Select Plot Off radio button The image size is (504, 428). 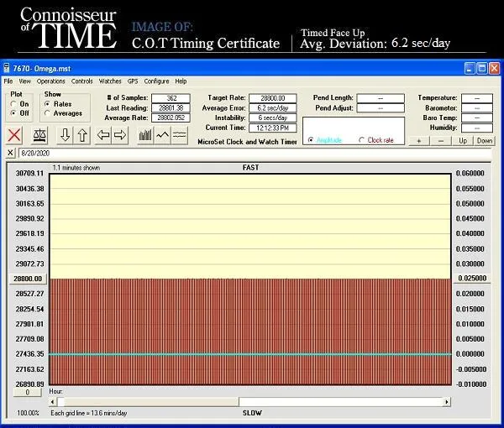click(13, 113)
